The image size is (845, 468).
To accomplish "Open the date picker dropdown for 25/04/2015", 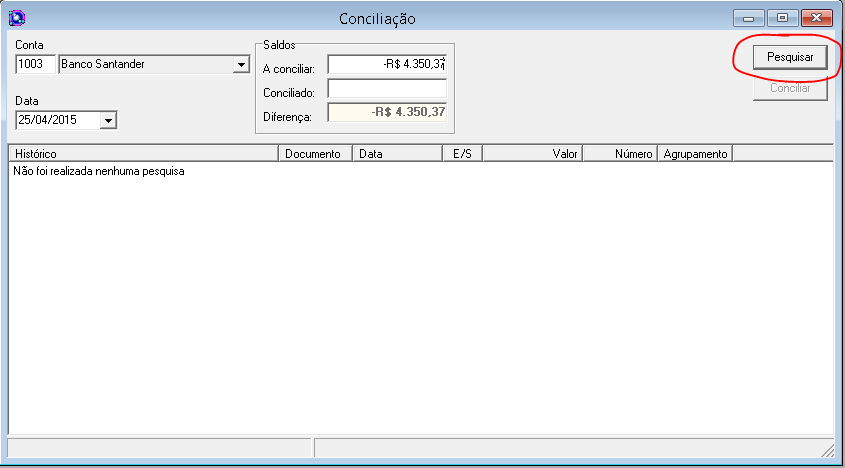I will point(108,121).
